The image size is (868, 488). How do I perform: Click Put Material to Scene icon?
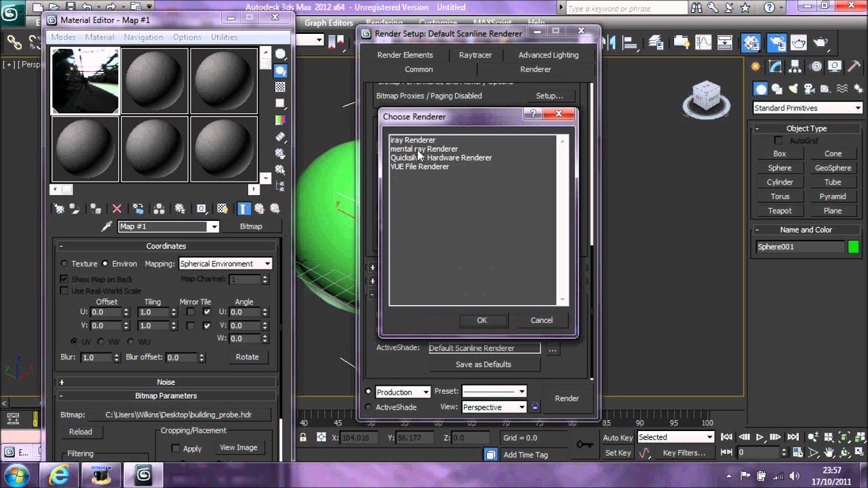point(75,209)
